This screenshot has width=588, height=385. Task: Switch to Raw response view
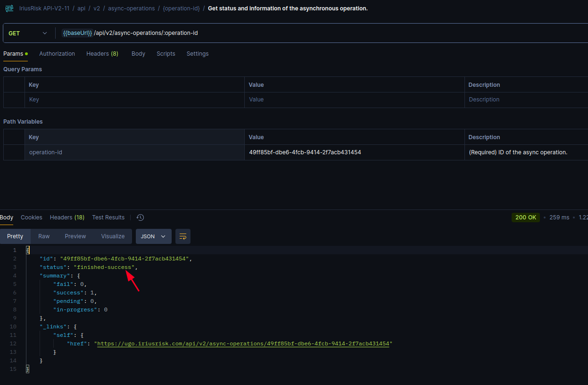pyautogui.click(x=43, y=236)
